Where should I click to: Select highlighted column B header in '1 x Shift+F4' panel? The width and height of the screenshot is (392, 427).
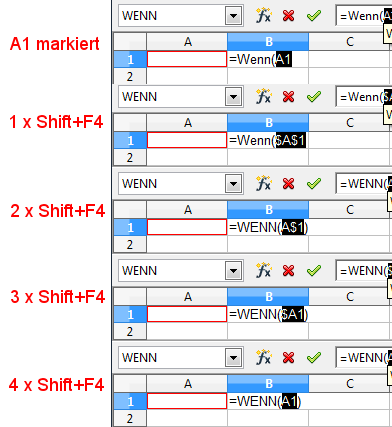point(268,123)
